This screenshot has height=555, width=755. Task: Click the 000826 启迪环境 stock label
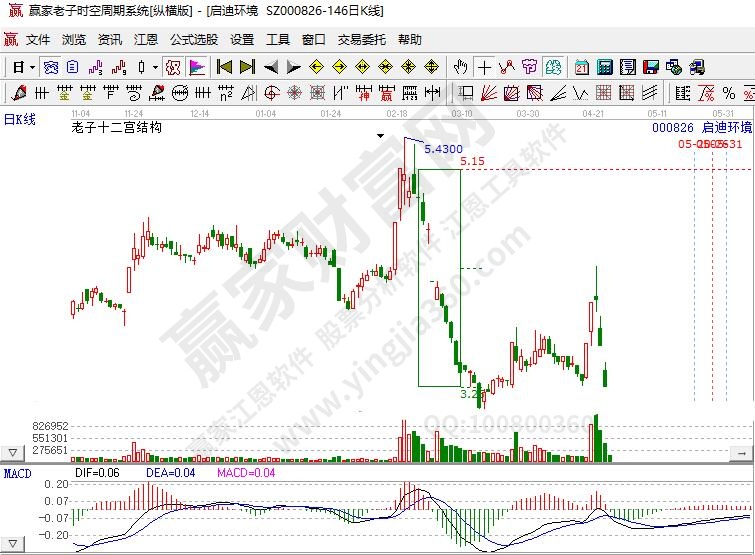coord(702,128)
